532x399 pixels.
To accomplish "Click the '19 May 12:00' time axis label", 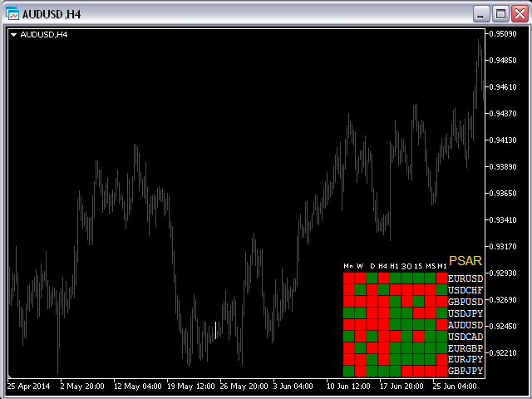I will [x=190, y=386].
